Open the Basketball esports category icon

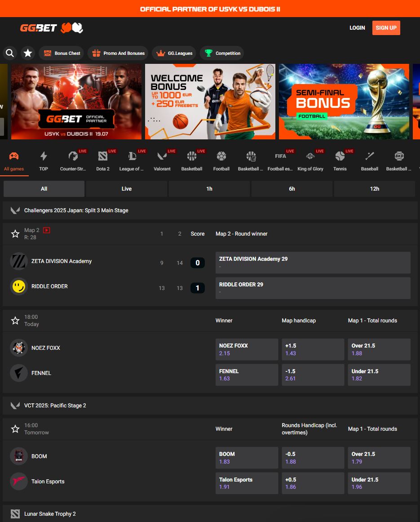coord(251,156)
